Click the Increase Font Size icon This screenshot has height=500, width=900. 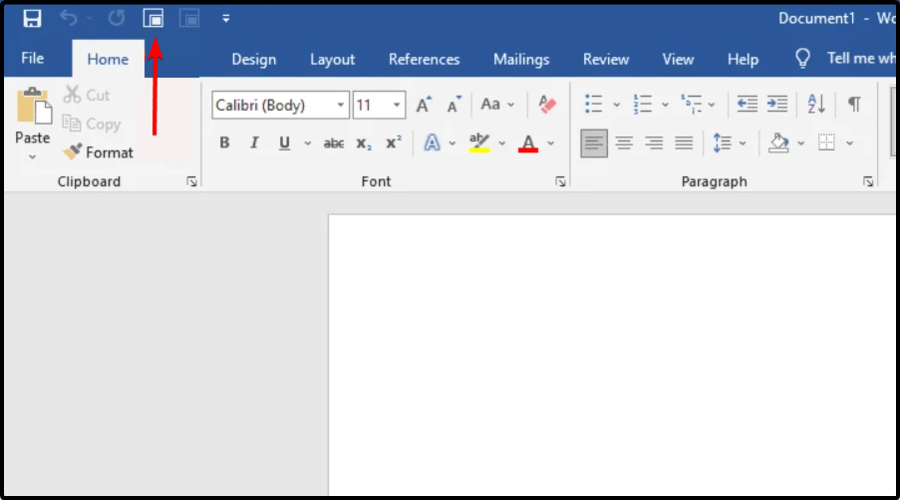(424, 105)
